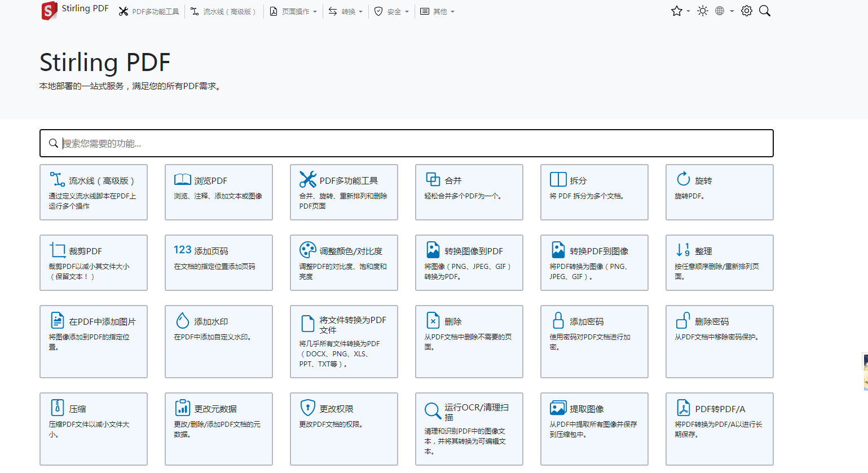Image resolution: width=868 pixels, height=473 pixels.
Task: Select the 拆分 split icon
Action: pos(558,179)
